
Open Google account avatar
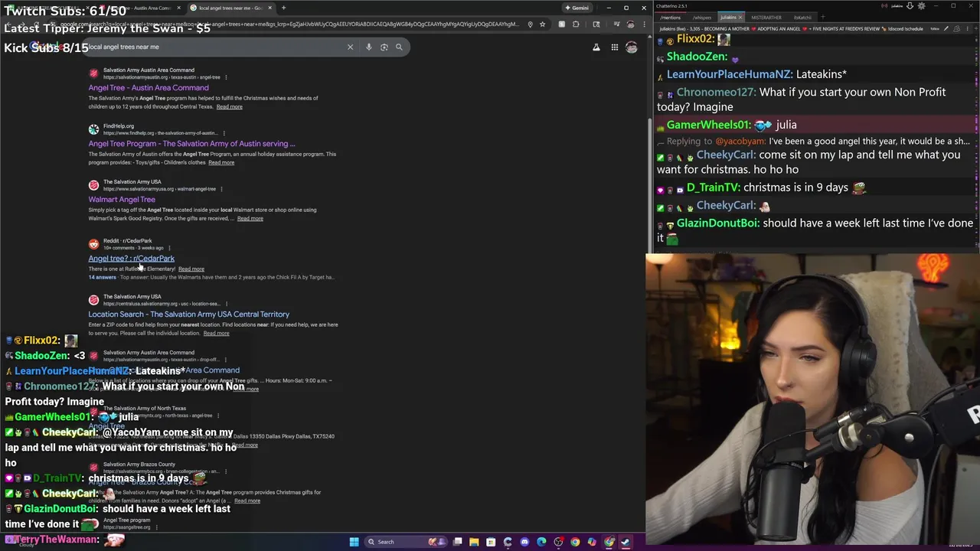pyautogui.click(x=632, y=47)
